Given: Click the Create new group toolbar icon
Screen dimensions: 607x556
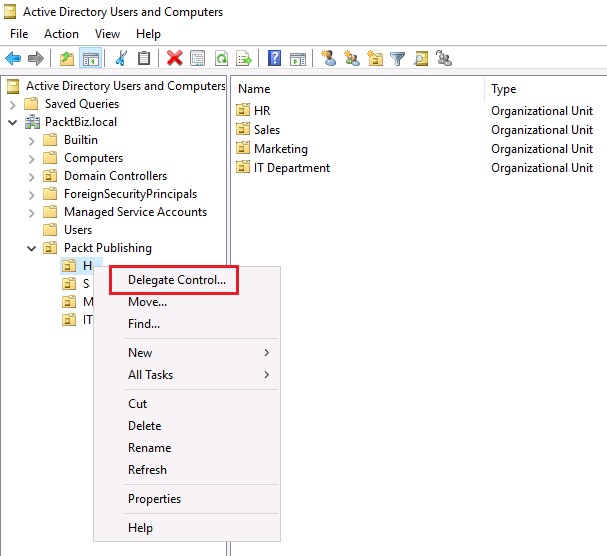Looking at the screenshot, I should pos(352,58).
